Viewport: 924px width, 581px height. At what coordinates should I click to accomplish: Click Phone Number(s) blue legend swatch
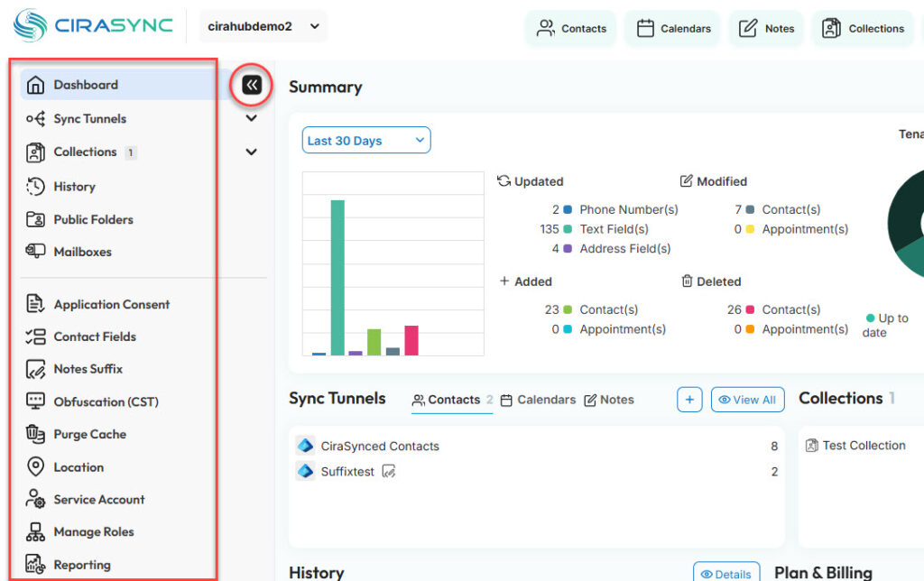(x=568, y=209)
